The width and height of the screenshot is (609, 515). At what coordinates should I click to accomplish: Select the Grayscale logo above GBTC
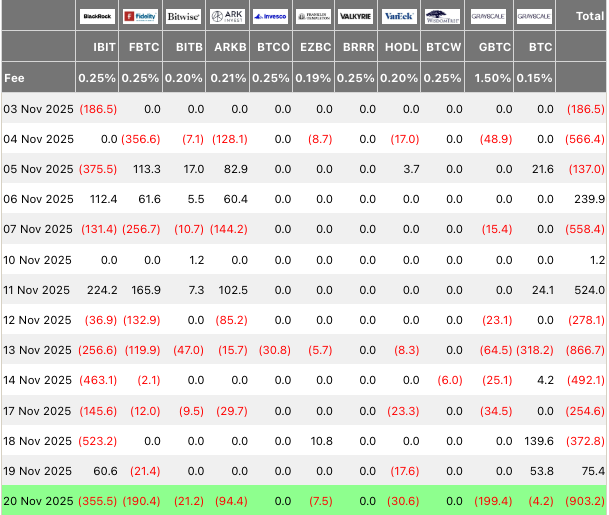(x=493, y=17)
